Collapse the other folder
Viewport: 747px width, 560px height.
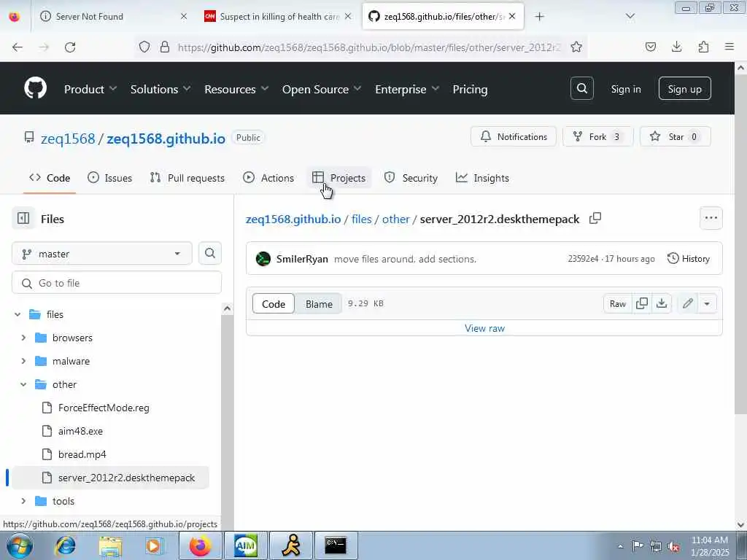click(x=23, y=384)
